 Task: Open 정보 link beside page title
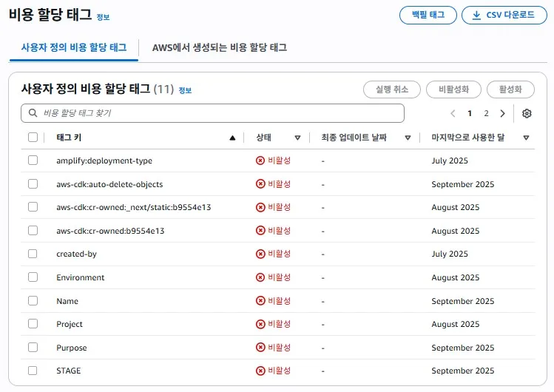coord(103,17)
